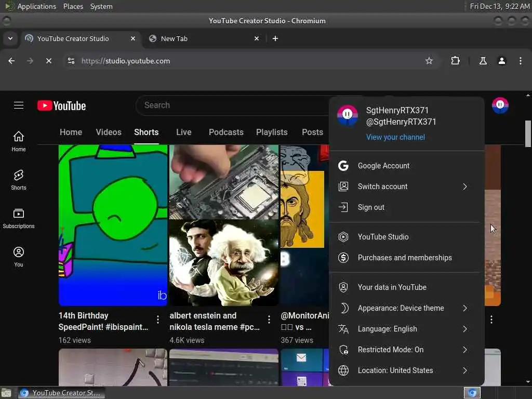Sign out of the account
Viewport: 532px width, 399px height.
tap(406, 207)
